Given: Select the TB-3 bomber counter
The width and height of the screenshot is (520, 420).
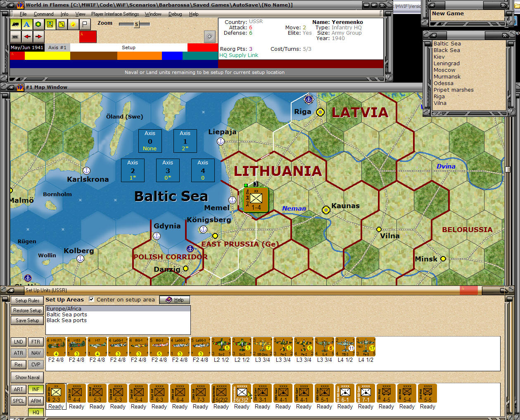Looking at the screenshot, I should click(x=345, y=347).
